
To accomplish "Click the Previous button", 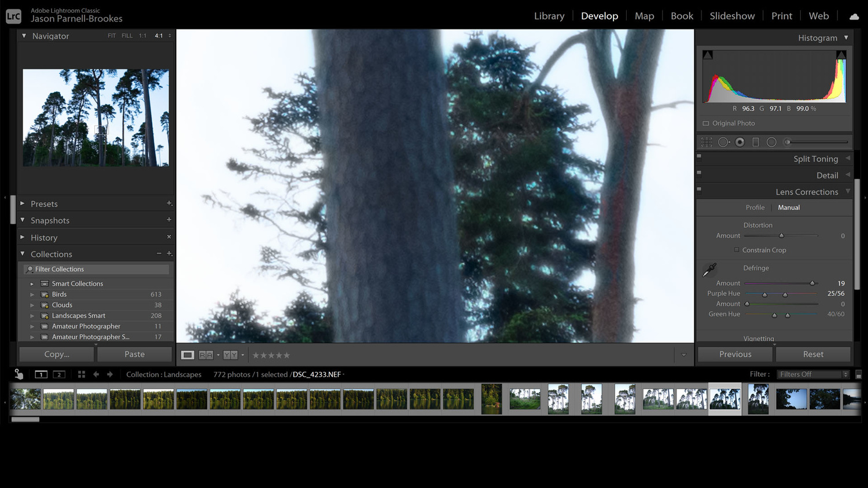I will coord(734,354).
